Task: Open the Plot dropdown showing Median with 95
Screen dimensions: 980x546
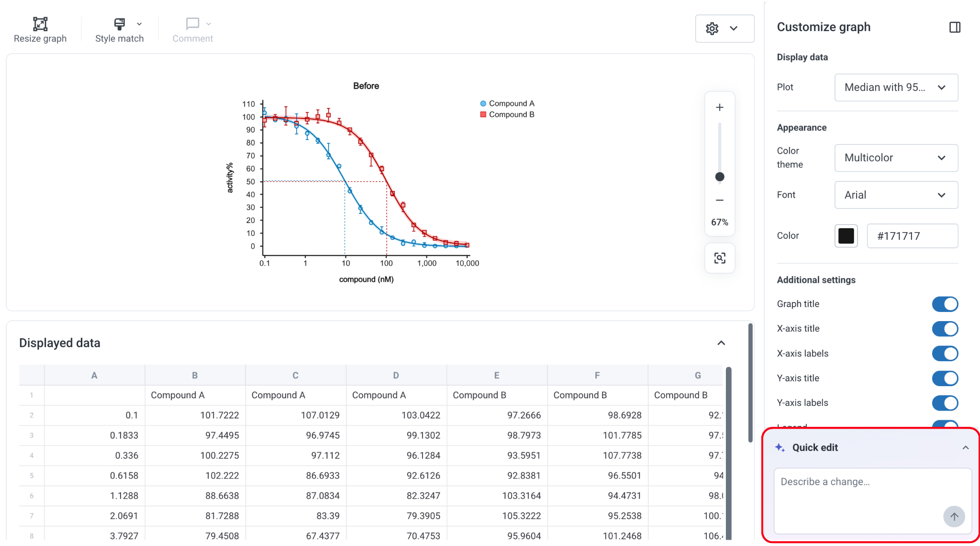Action: [896, 88]
